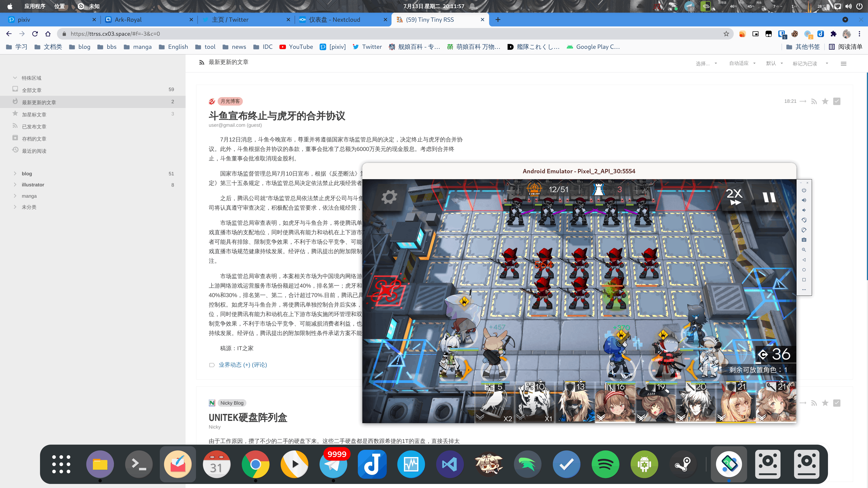Screen dimensions: 868x488
Task: Switch to 仪表盘 - Nextcloud tab
Action: [x=343, y=19]
